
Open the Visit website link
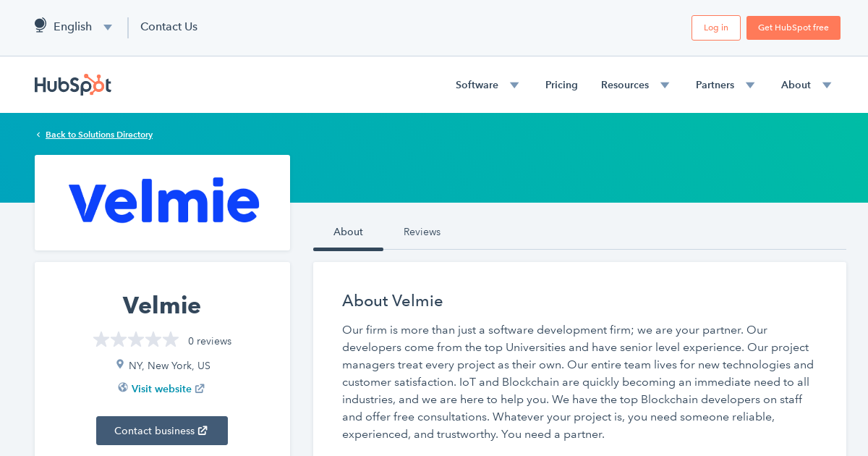(x=161, y=389)
